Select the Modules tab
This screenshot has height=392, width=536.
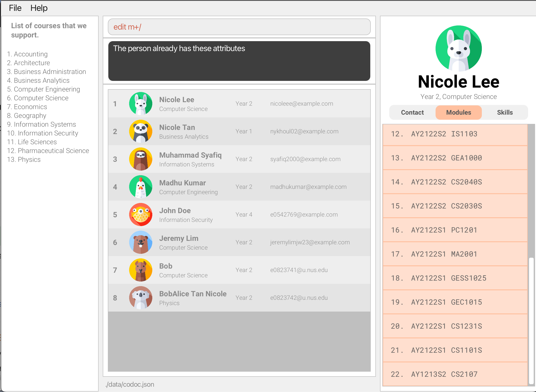[458, 113]
